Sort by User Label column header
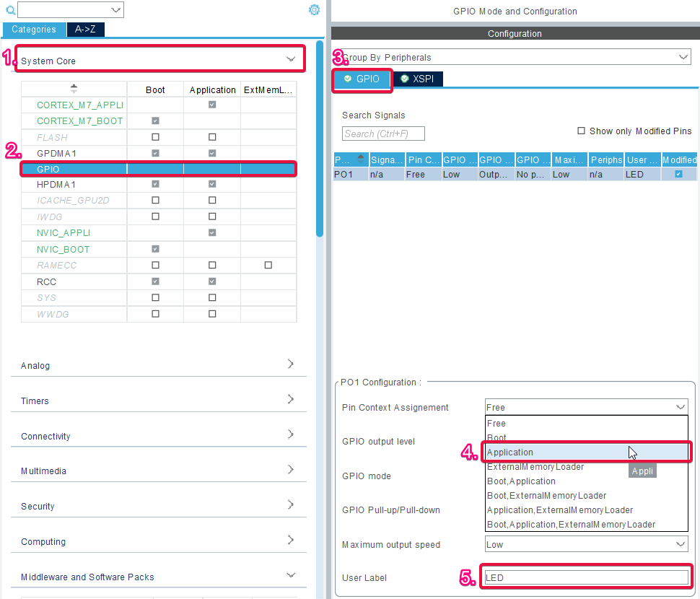 [642, 159]
